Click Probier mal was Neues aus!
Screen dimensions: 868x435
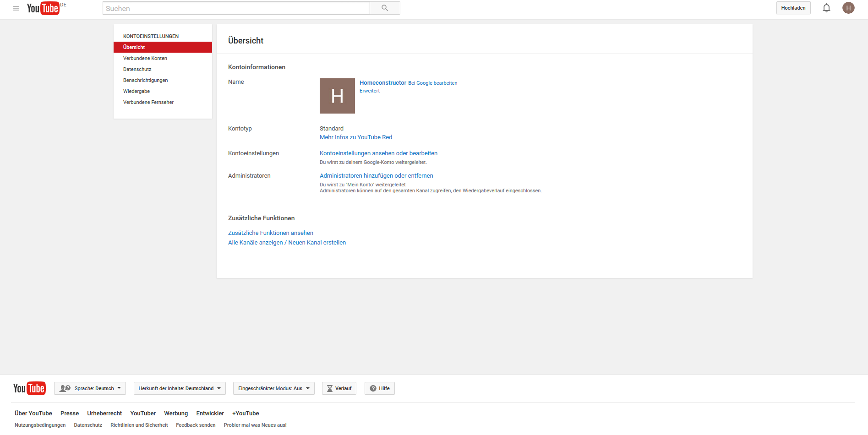coord(255,425)
